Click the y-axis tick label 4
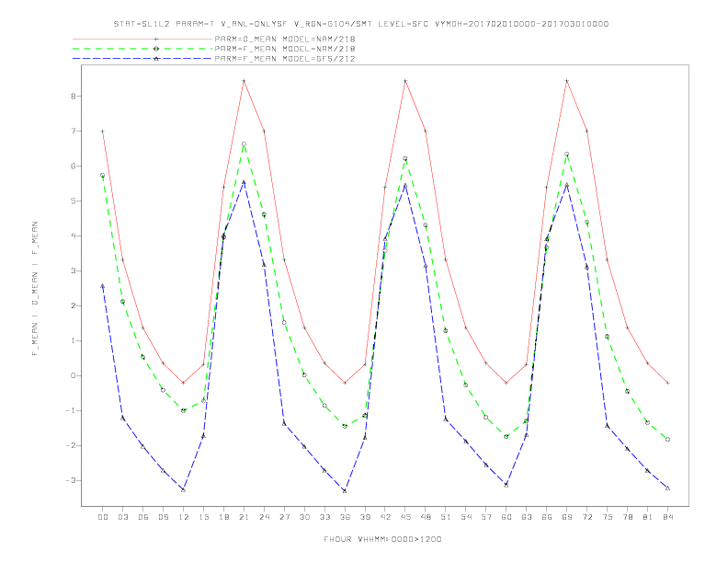Screen dimensions: 728x563 click(x=73, y=236)
